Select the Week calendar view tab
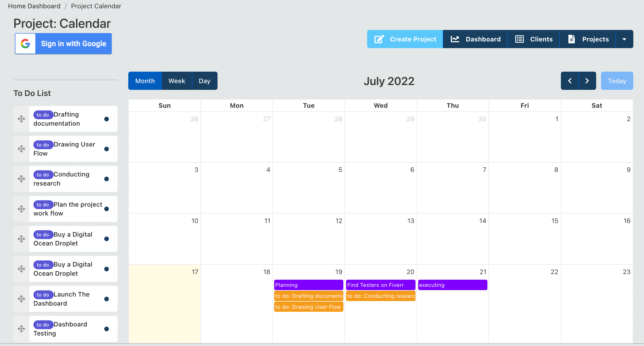Image resolution: width=644 pixels, height=346 pixels. coord(176,80)
